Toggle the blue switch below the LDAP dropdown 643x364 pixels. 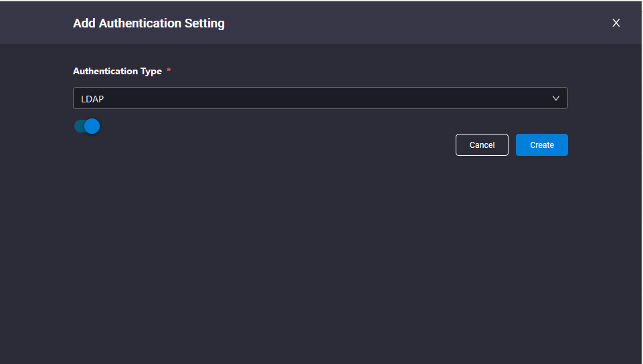pyautogui.click(x=87, y=126)
